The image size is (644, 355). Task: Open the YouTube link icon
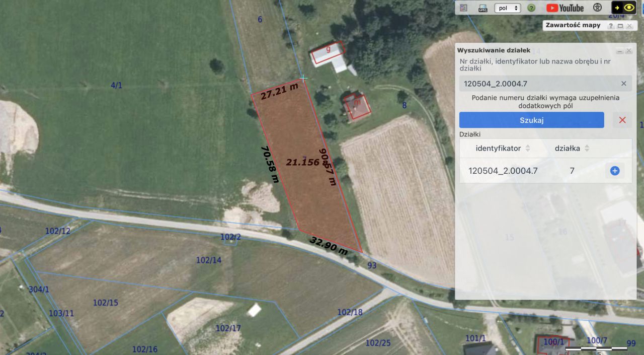pyautogui.click(x=565, y=8)
